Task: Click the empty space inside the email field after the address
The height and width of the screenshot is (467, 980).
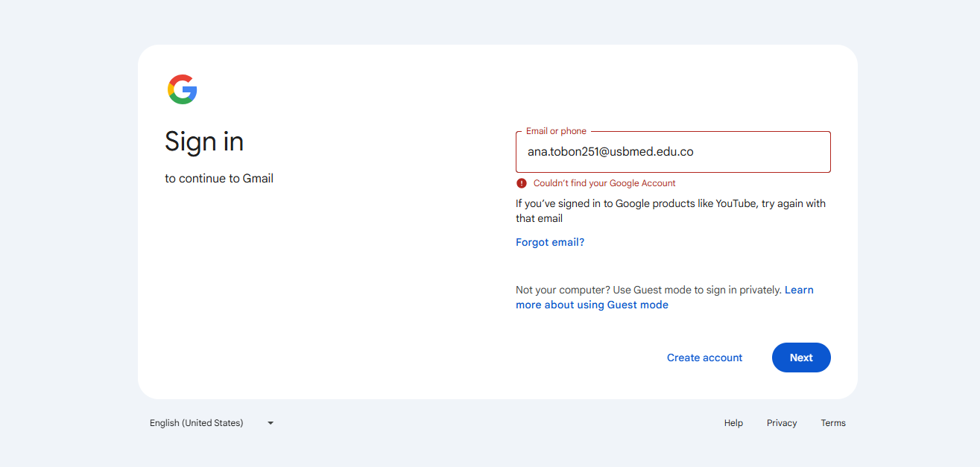Action: [760, 152]
